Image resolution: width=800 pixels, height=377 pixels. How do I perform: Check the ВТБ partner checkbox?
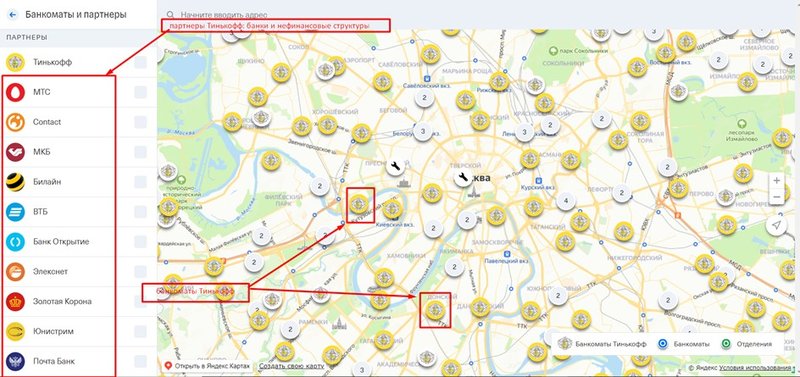[x=140, y=212]
